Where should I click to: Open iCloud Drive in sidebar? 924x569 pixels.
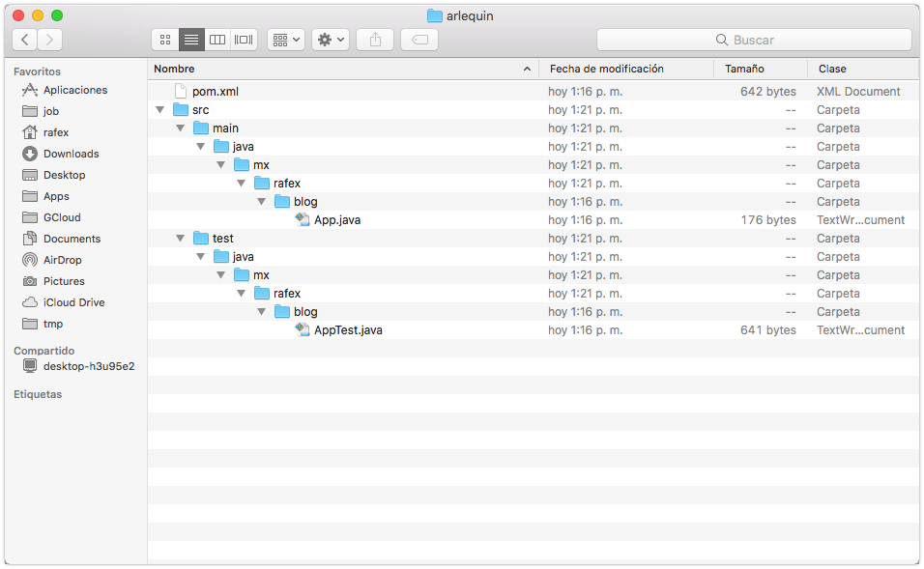click(x=73, y=302)
